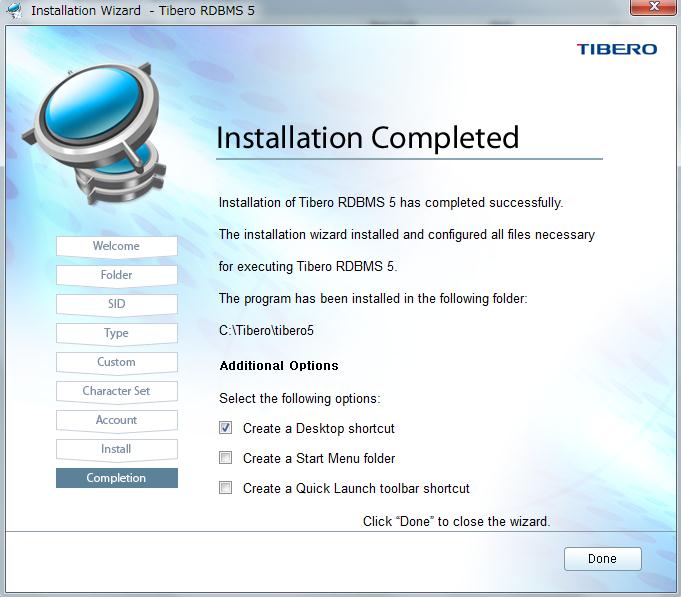Click 'The program has been installed' sentence

pos(373,299)
